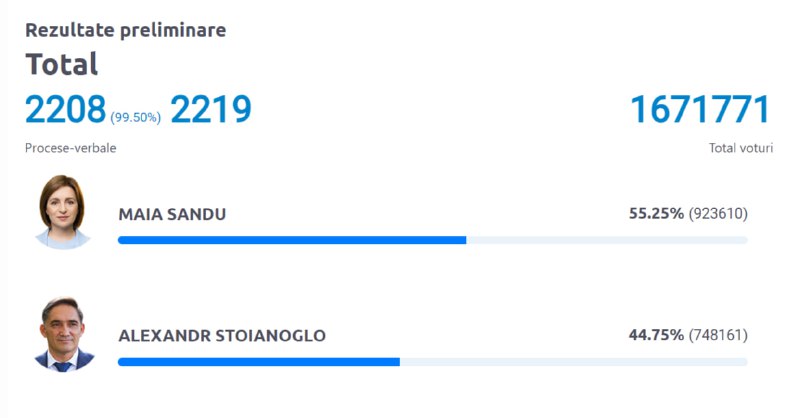This screenshot has height=418, width=800.
Task: Click the 1671771 total votes number
Action: [x=701, y=109]
